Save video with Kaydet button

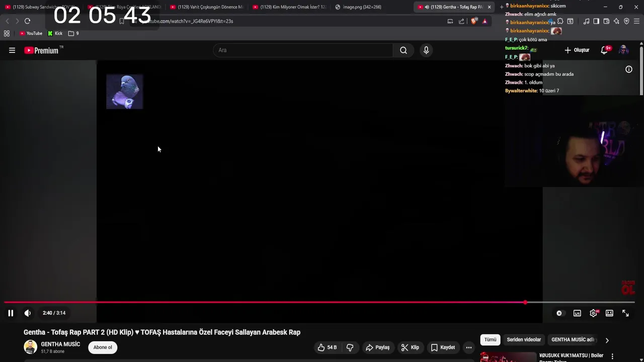coord(443,347)
